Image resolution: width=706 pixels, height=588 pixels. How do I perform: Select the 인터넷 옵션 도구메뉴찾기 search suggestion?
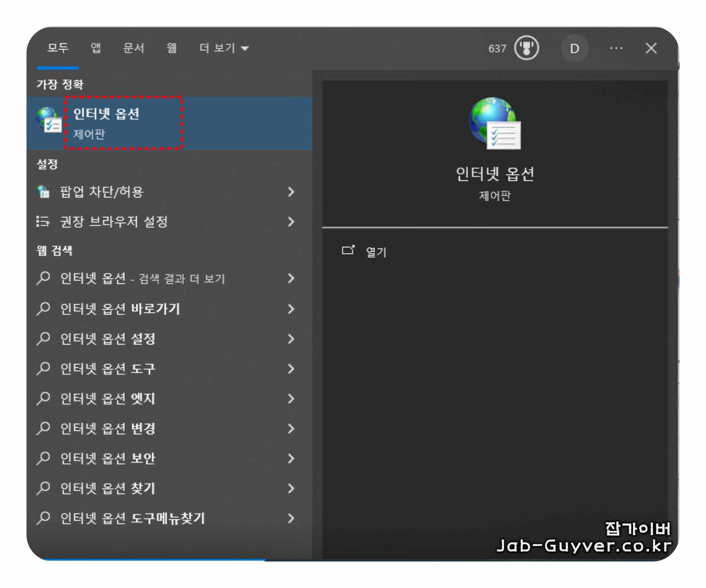pos(133,518)
